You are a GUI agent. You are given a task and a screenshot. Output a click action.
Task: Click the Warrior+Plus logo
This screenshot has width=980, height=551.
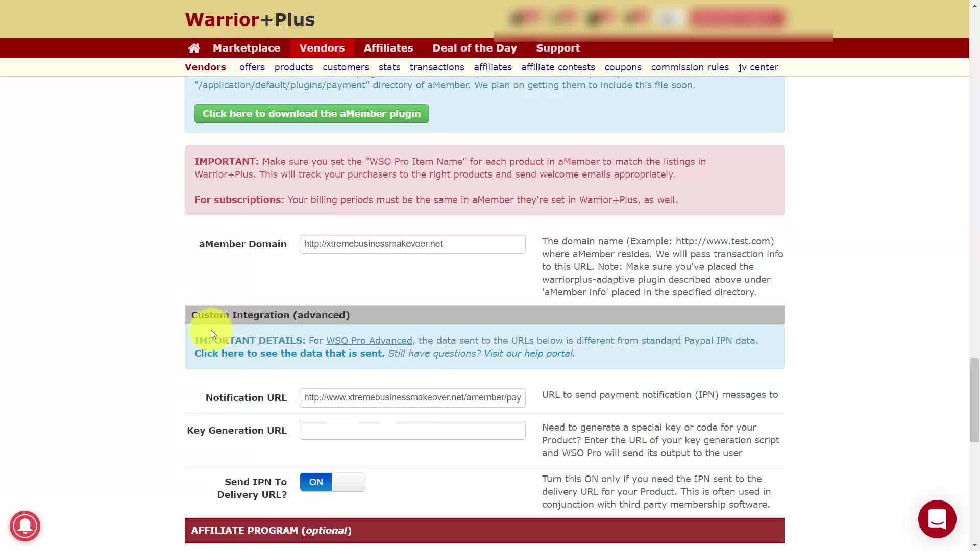(x=250, y=19)
